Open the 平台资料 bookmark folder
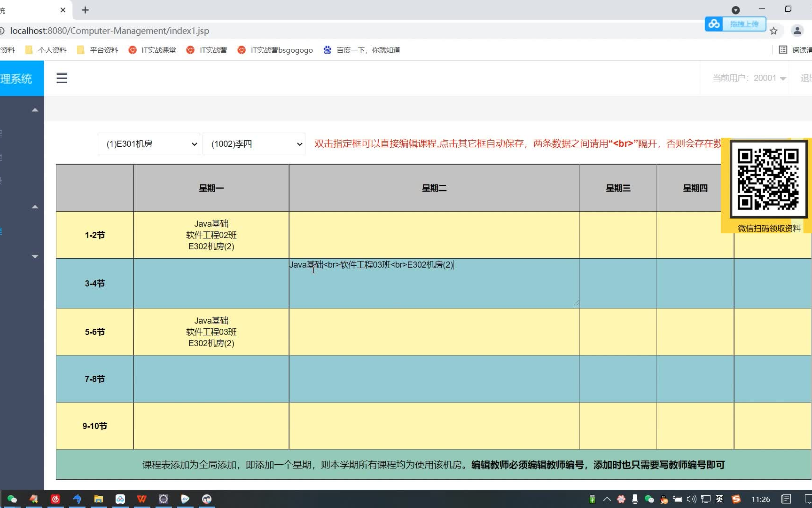This screenshot has height=508, width=812. [97, 50]
